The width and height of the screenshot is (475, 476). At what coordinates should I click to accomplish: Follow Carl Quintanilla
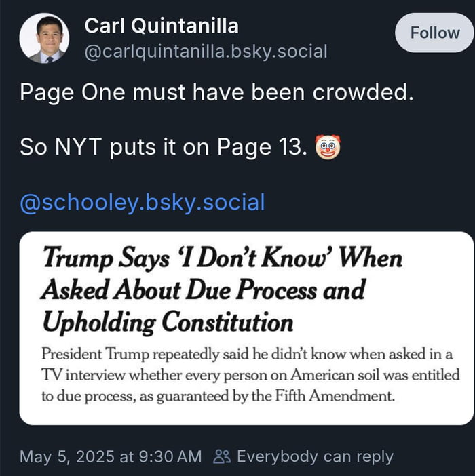point(435,33)
